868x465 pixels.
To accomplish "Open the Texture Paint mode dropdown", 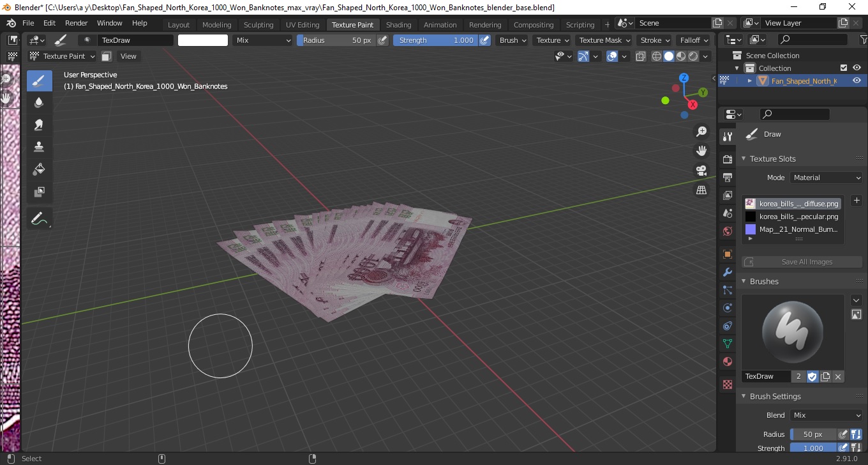I will point(62,56).
